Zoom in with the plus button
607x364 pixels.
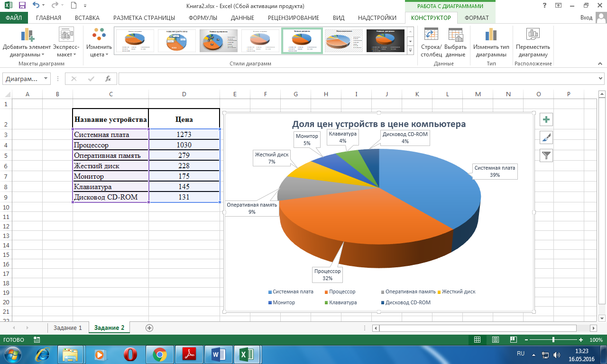tap(581, 340)
